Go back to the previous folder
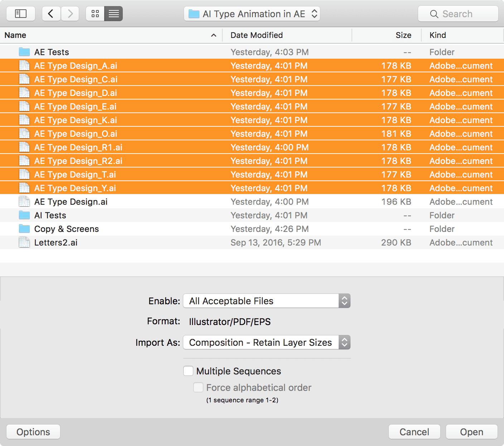This screenshot has width=504, height=446. click(x=51, y=14)
